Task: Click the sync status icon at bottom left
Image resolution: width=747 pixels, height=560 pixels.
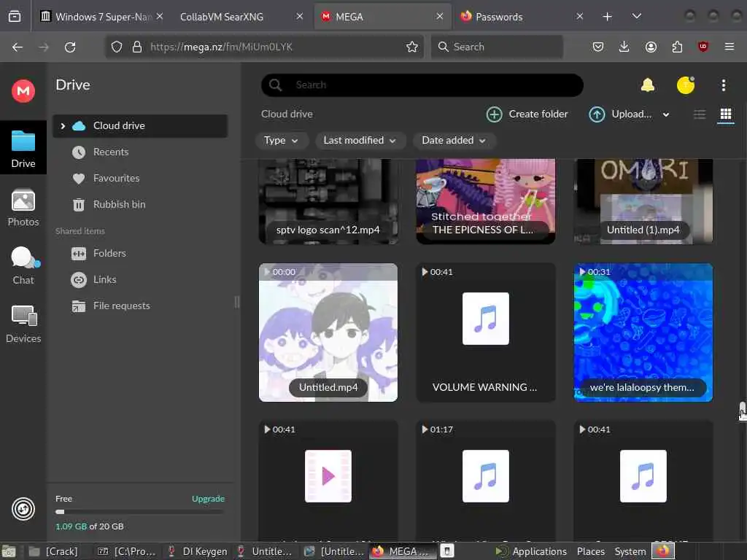Action: [23, 509]
